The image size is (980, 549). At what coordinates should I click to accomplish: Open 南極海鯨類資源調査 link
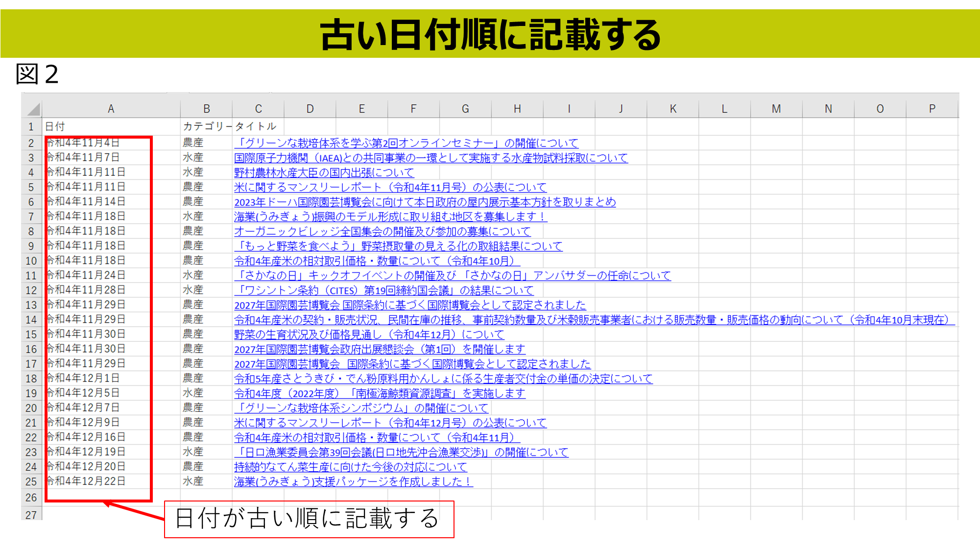point(380,393)
